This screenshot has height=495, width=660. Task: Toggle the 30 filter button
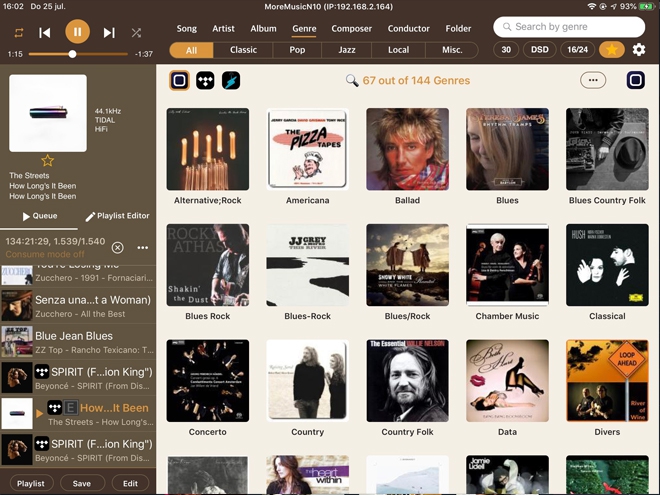[506, 50]
